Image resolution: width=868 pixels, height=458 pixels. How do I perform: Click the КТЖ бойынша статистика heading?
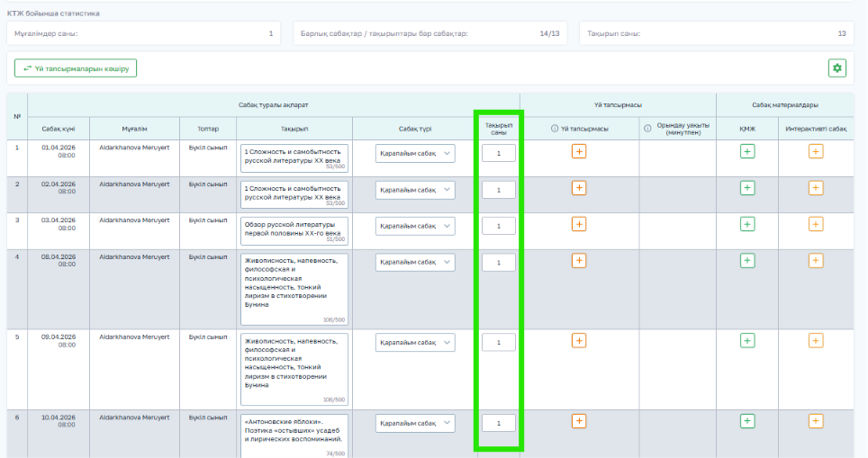click(54, 13)
